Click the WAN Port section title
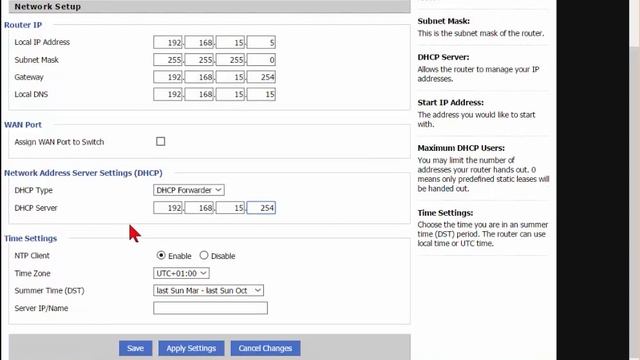Viewport: 640px width, 360px height. click(x=23, y=125)
